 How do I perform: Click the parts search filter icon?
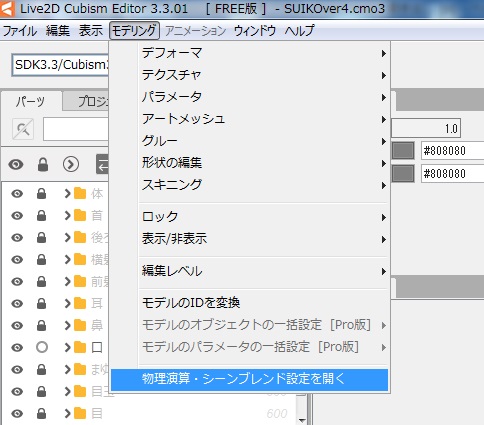pyautogui.click(x=23, y=129)
